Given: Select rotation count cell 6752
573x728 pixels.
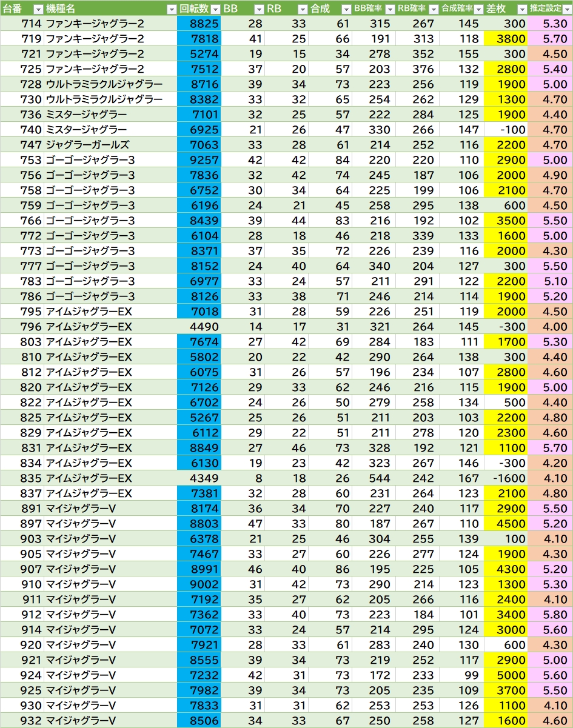Looking at the screenshot, I should point(199,190).
